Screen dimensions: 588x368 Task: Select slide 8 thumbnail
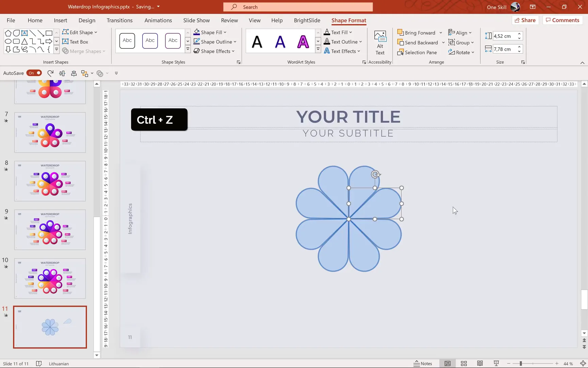pos(50,181)
